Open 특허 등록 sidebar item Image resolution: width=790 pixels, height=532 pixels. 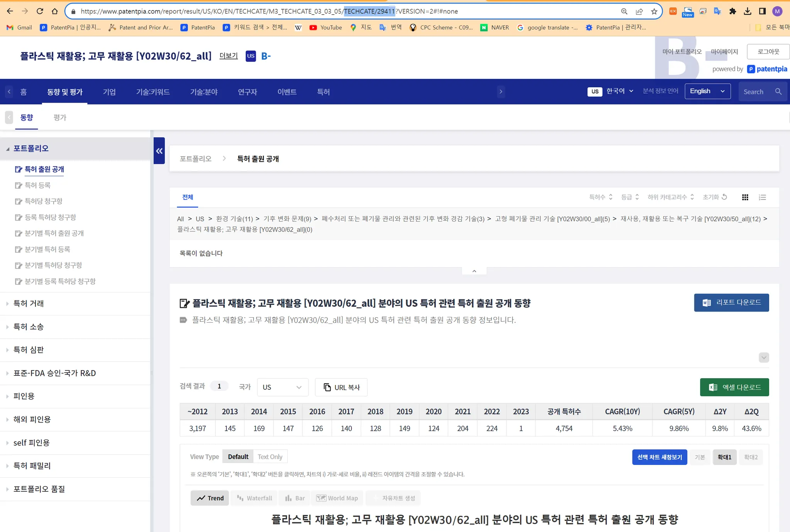point(37,185)
